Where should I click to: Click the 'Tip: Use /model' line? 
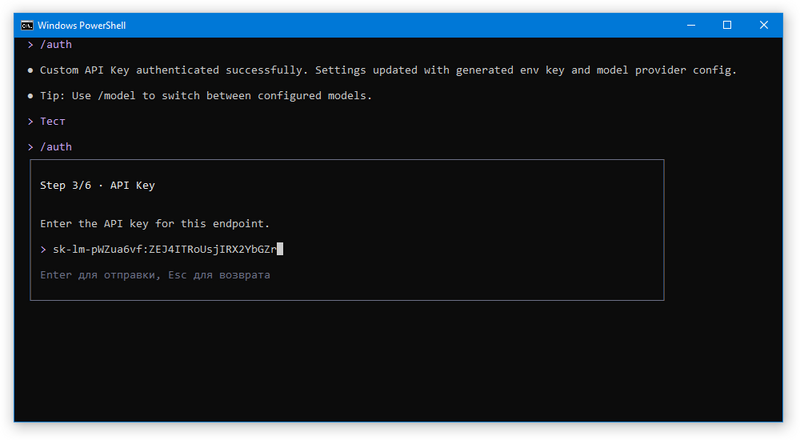click(206, 95)
